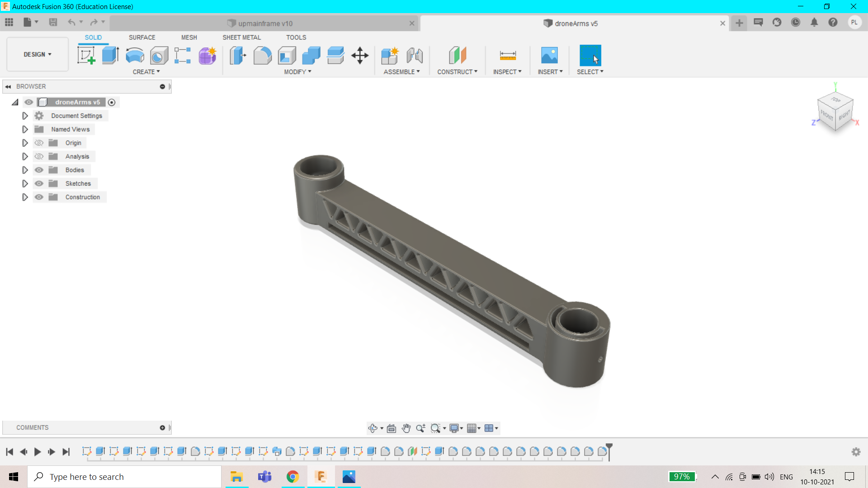Show the Origin folder
Viewport: 868px width, 488px height.
click(x=39, y=142)
